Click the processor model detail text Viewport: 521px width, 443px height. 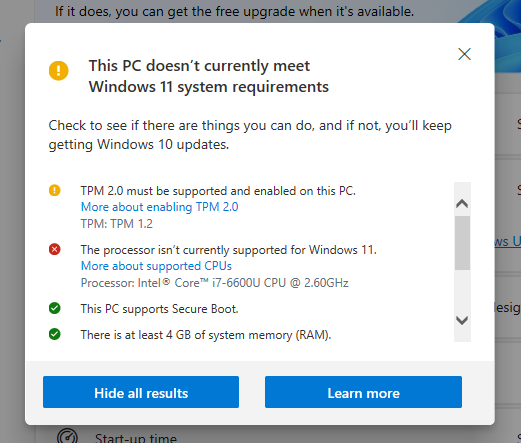coord(215,283)
